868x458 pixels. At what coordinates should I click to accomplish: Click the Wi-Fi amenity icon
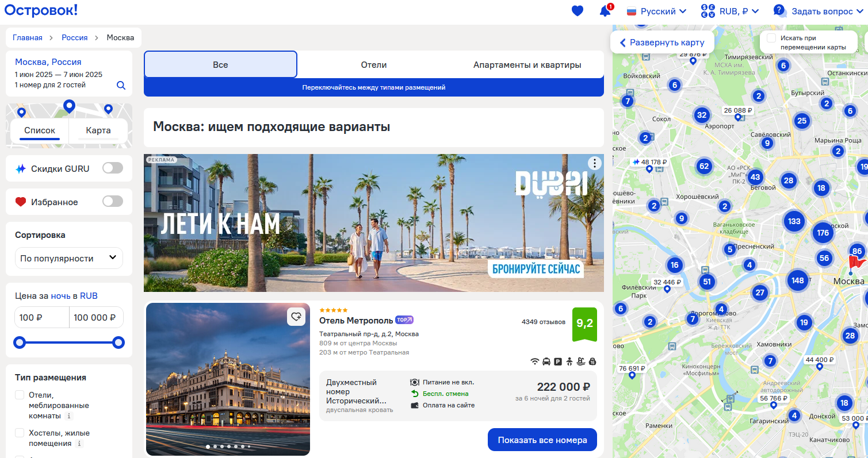point(535,361)
